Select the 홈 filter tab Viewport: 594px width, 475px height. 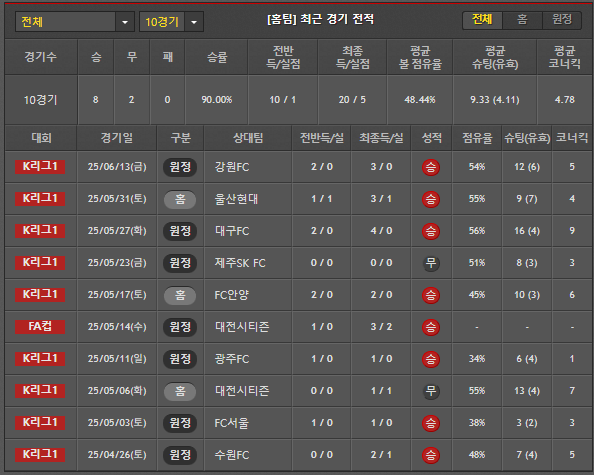click(522, 20)
